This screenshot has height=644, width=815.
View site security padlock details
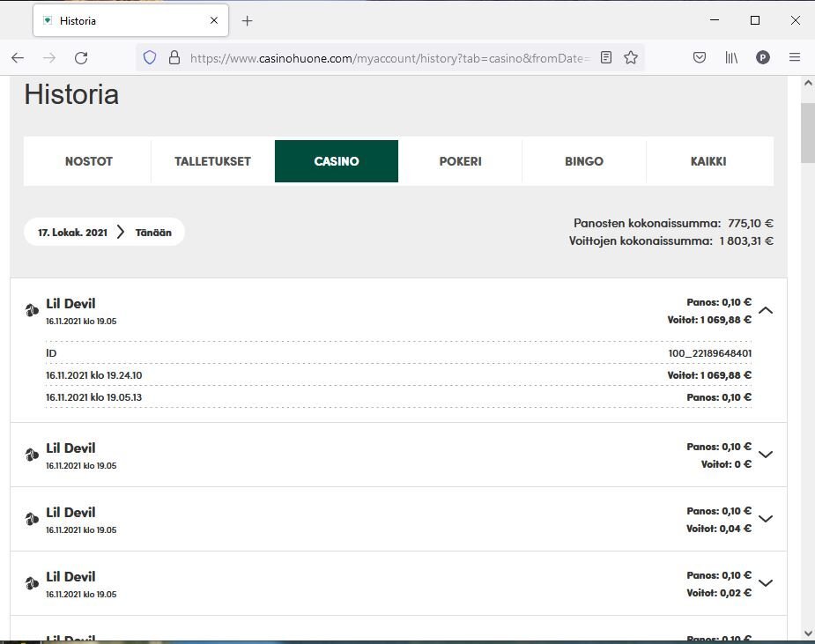pyautogui.click(x=174, y=57)
